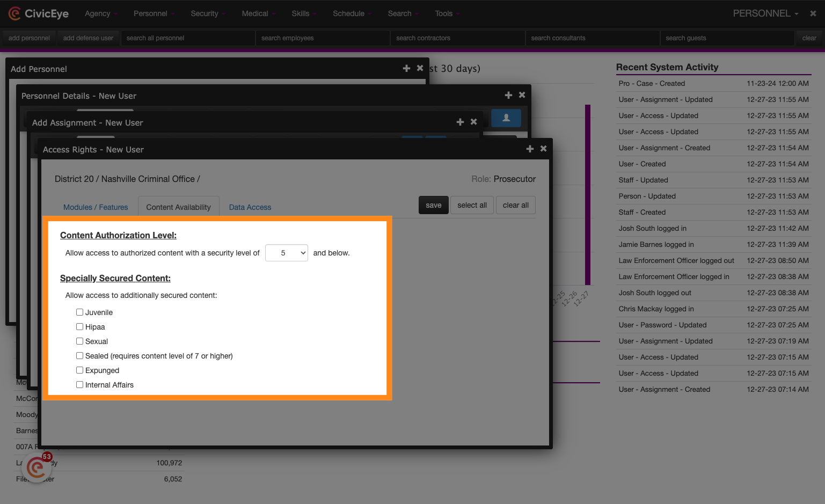825x504 pixels.
Task: Open 'Chris Mackay logged in' activity entry
Action: coord(714,309)
